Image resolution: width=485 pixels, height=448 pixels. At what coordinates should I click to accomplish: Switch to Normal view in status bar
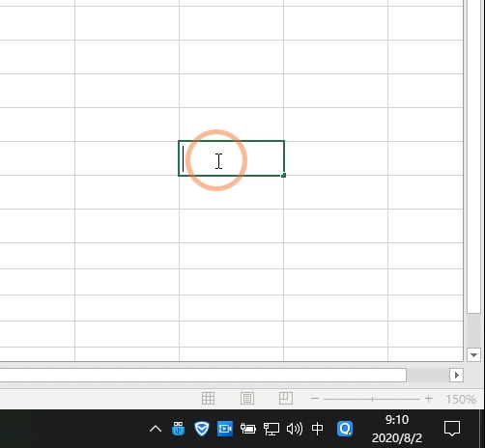(208, 399)
